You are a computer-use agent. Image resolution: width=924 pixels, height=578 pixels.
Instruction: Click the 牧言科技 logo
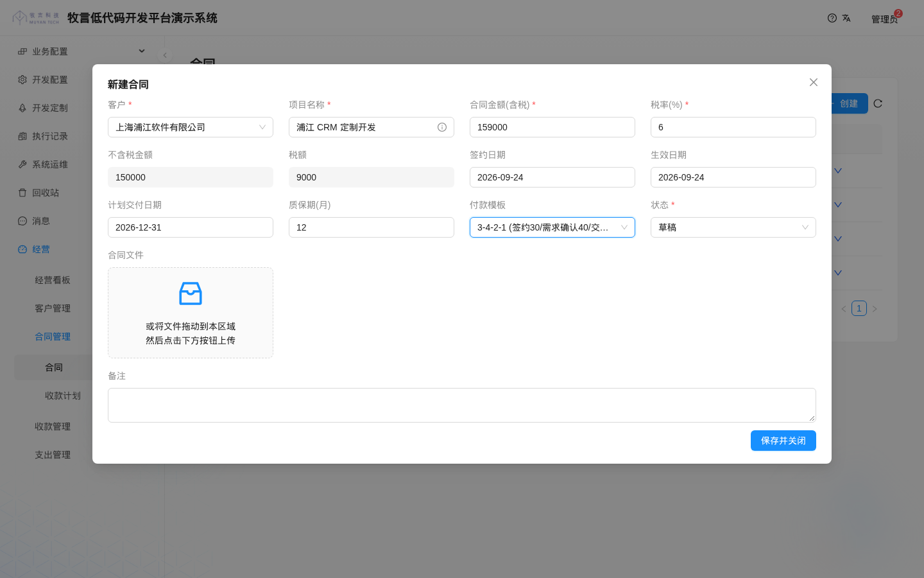36,18
